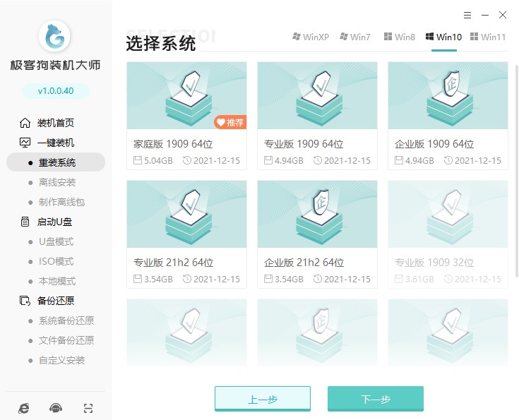Switch to the Win8 tab

(x=399, y=37)
